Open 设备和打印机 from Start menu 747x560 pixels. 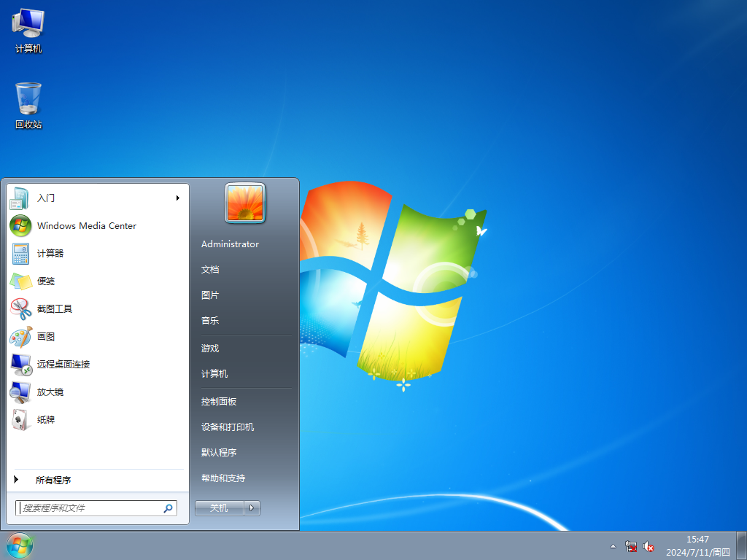click(x=226, y=427)
